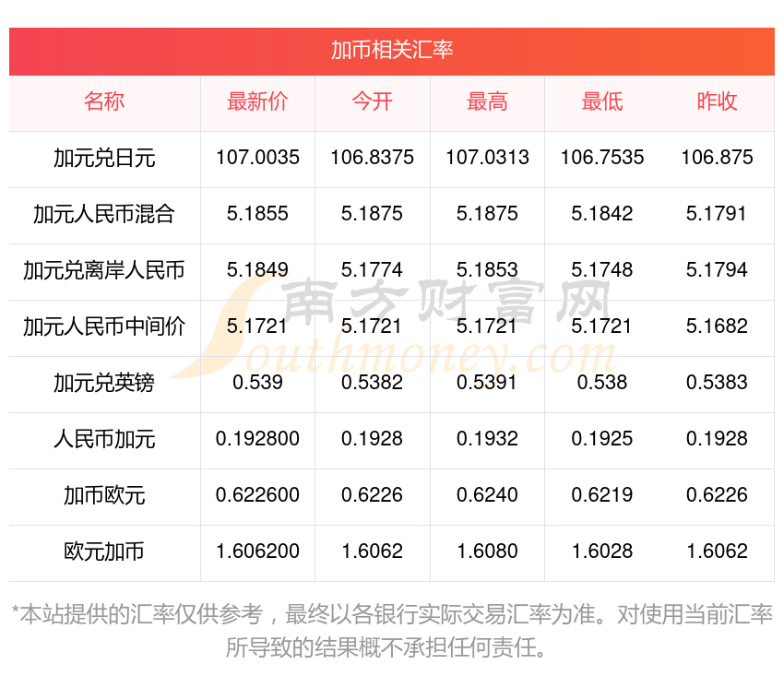Select low value 0.538
The width and height of the screenshot is (784, 676).
(x=602, y=383)
